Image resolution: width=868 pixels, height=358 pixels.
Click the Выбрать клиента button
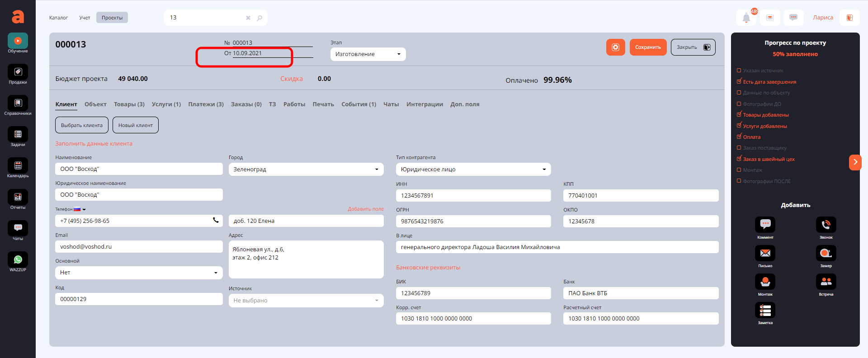pyautogui.click(x=82, y=125)
